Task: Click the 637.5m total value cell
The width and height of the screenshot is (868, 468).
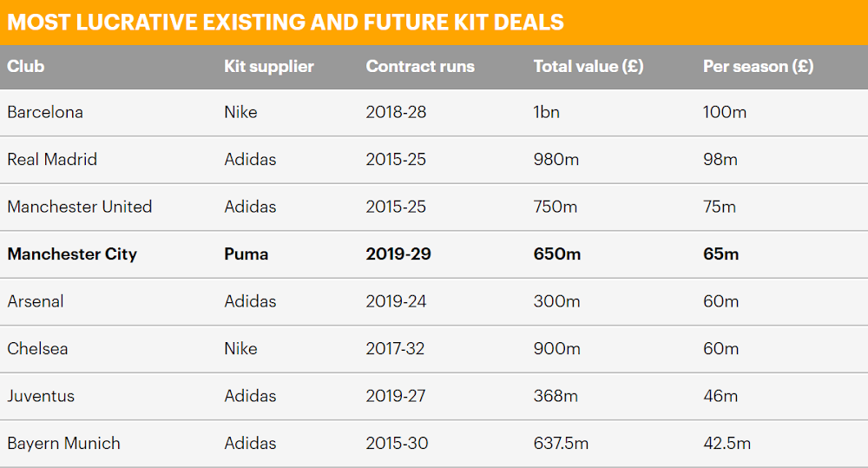Action: [561, 444]
